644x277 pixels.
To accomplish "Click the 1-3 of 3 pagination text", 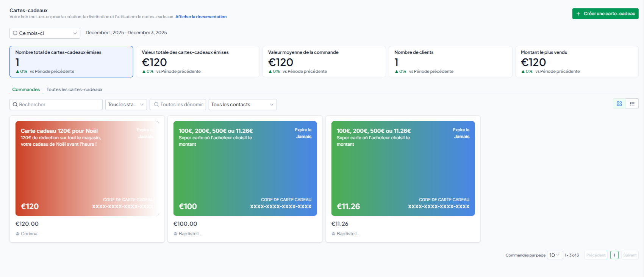I will 572,255.
